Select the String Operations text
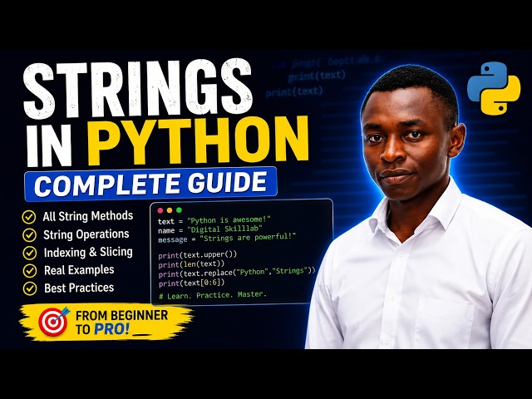This screenshot has height=399, width=532. click(x=86, y=234)
